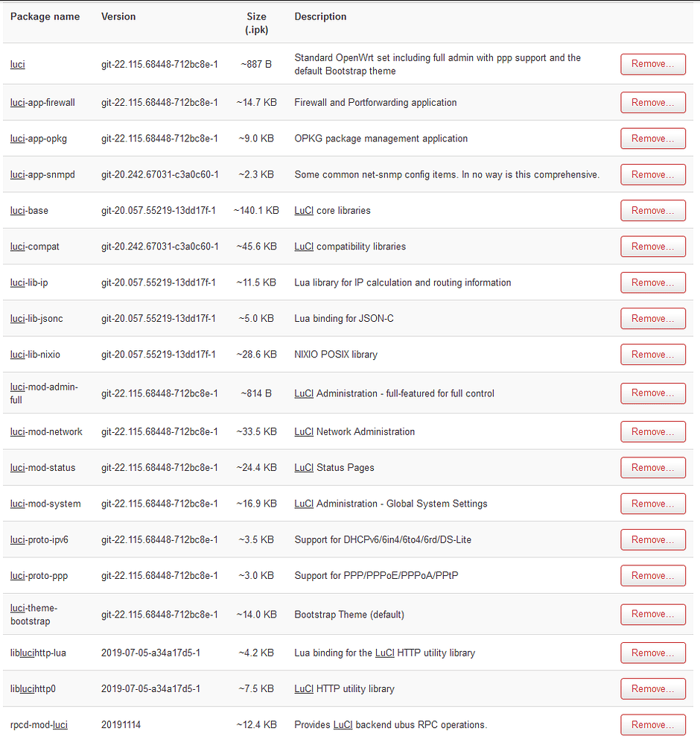Remove luci-lib-ip package
The image size is (700, 745).
click(x=653, y=282)
